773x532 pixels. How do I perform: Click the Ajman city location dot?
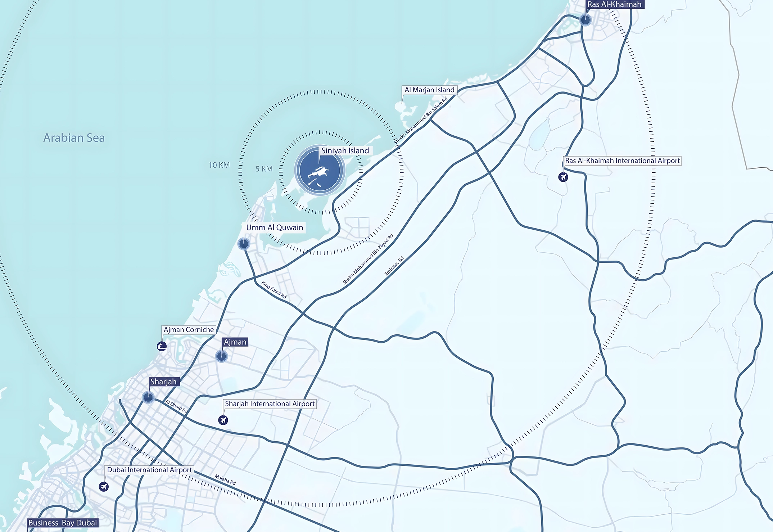click(x=221, y=356)
